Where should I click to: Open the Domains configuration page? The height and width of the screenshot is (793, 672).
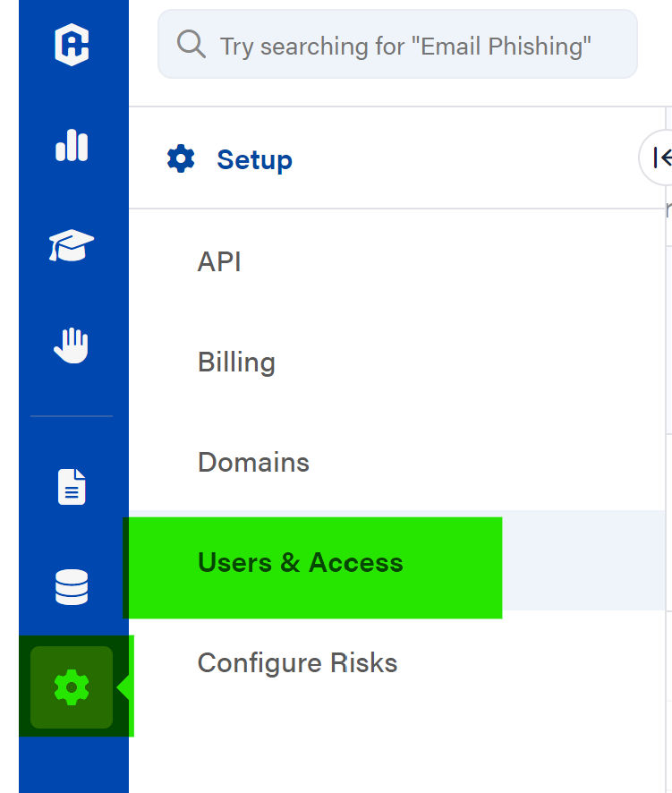[x=253, y=462]
